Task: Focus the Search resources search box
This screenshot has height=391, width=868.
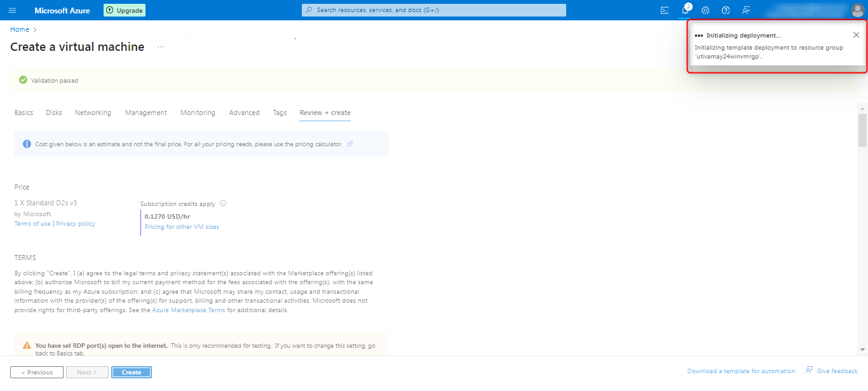Action: 434,10
